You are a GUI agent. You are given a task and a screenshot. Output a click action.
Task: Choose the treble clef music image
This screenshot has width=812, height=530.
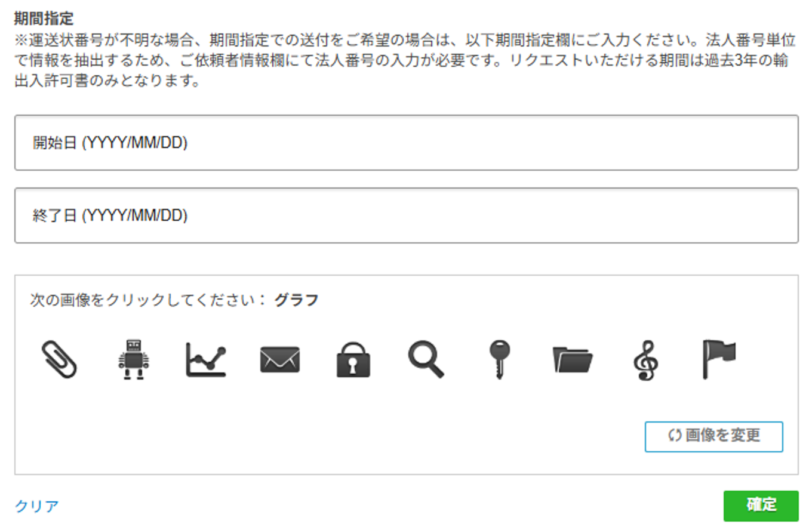click(x=645, y=360)
